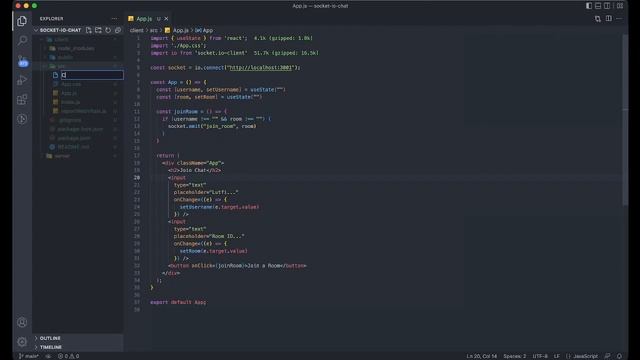Click the App.js file icon in breadcrumb

(167, 30)
